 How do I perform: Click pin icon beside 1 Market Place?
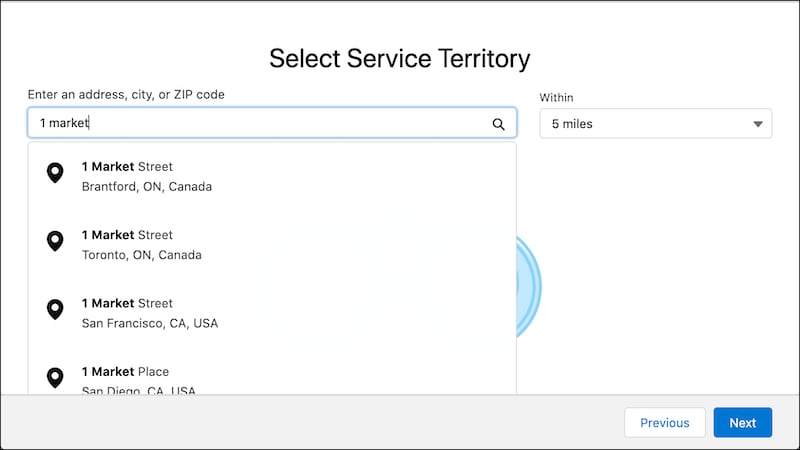point(55,378)
